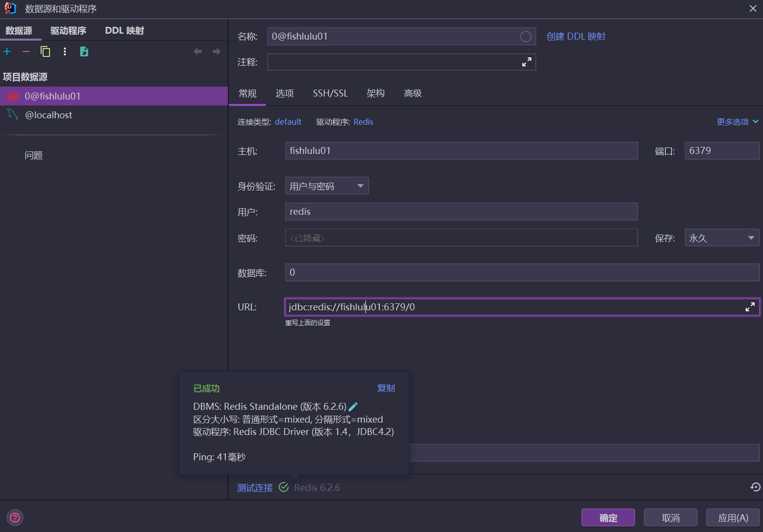Click the Redis driver link

pyautogui.click(x=363, y=122)
